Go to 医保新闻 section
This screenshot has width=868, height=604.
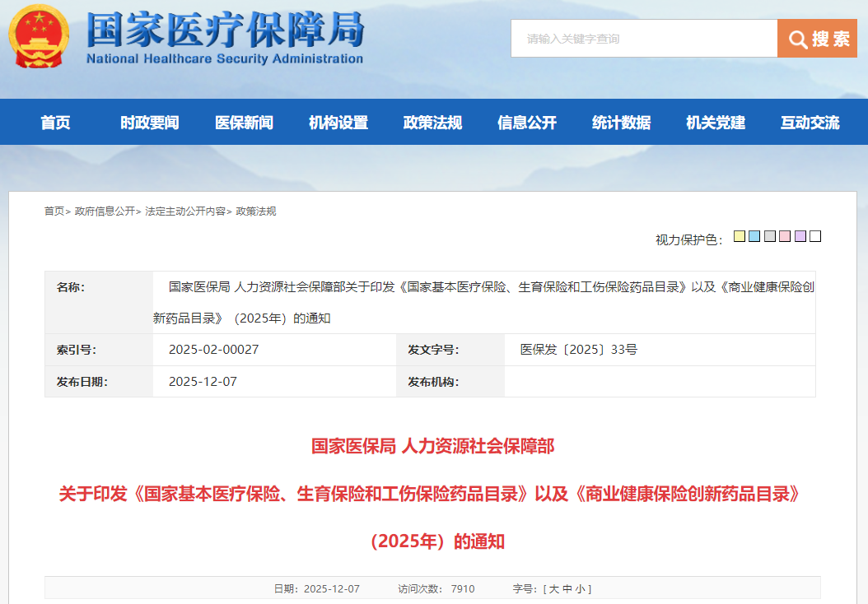pos(244,123)
